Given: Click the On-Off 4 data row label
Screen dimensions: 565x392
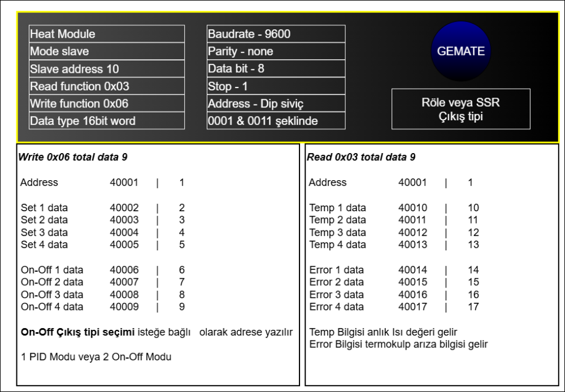Looking at the screenshot, I should pos(51,307).
